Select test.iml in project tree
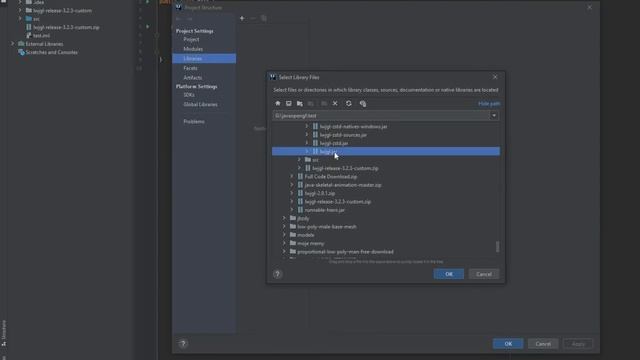Viewport: 640px width, 360px height. tap(41, 36)
